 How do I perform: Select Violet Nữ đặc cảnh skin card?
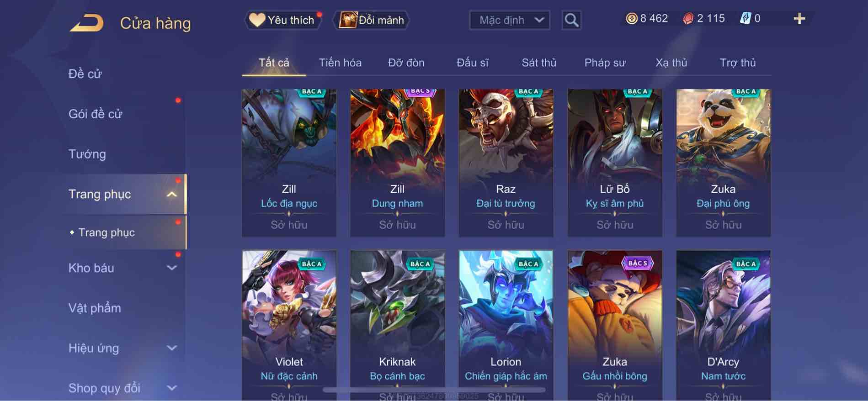[x=289, y=325]
